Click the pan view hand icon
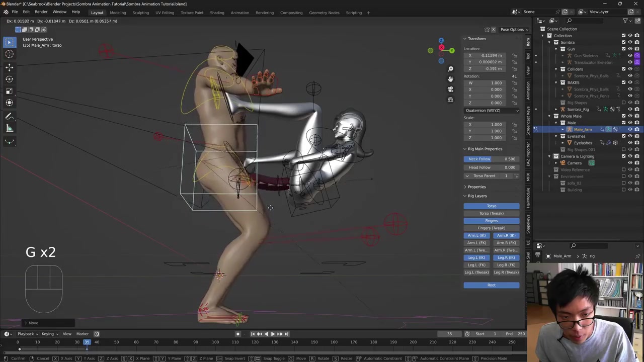Screen dimensions: 644x362 pyautogui.click(x=450, y=79)
